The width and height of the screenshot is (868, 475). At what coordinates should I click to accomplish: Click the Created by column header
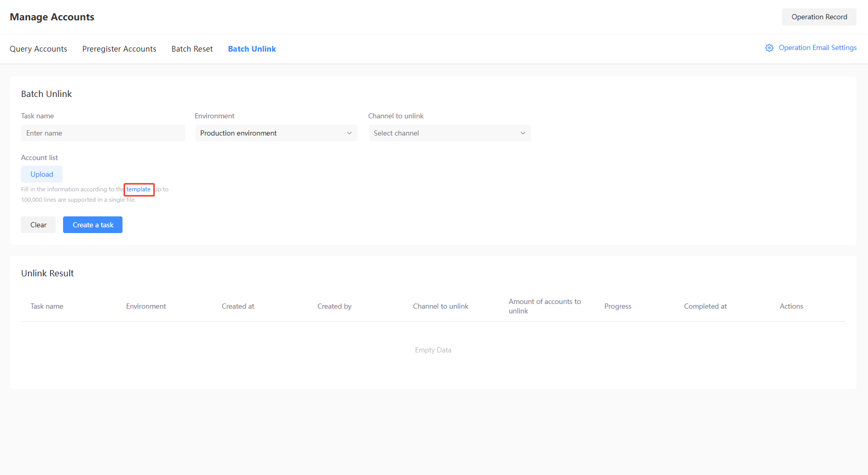[x=334, y=307]
